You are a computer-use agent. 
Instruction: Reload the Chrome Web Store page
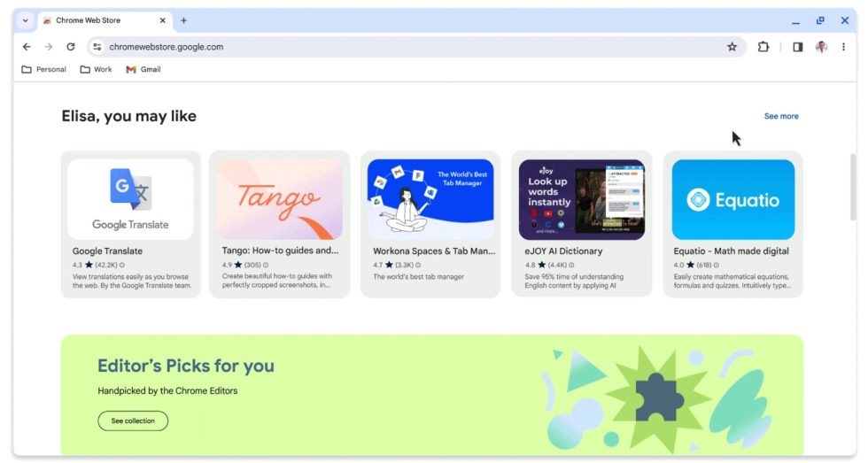point(71,47)
